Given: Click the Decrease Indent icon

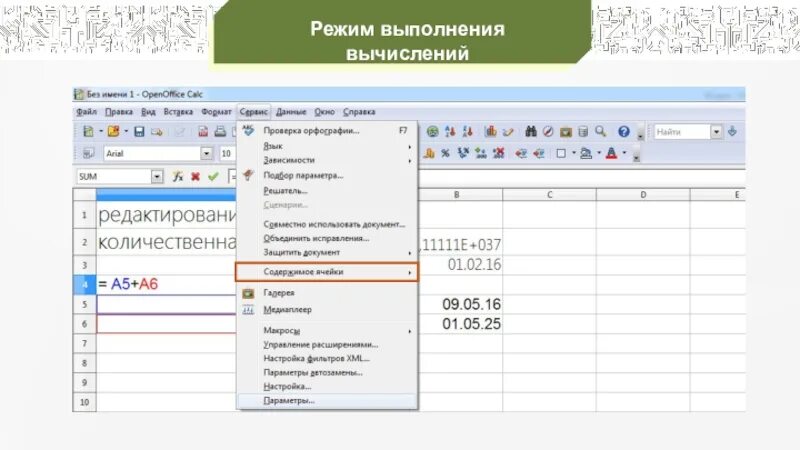Looking at the screenshot, I should 520,153.
